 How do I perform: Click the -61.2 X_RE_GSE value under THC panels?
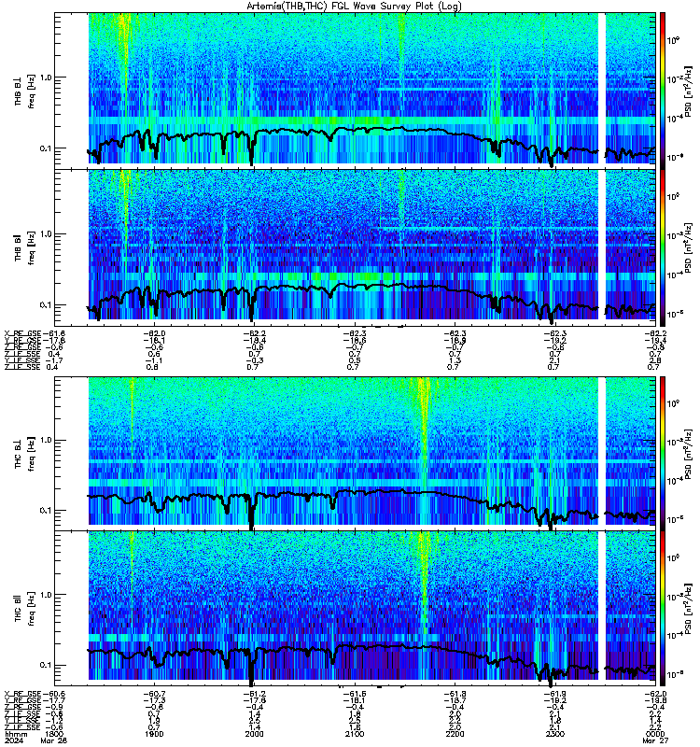coord(255,694)
